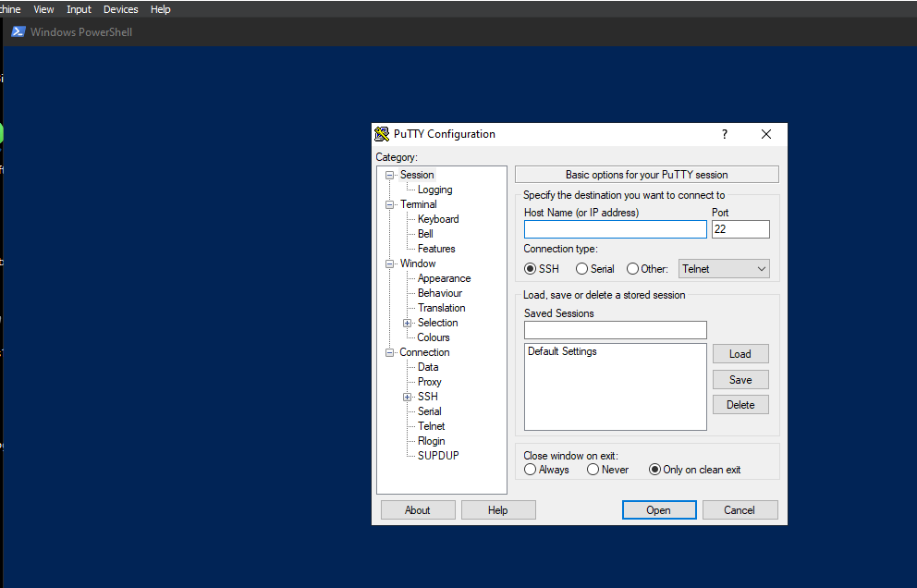Click the PuTTY icon in the dialog title bar
917x588 pixels.
382,134
